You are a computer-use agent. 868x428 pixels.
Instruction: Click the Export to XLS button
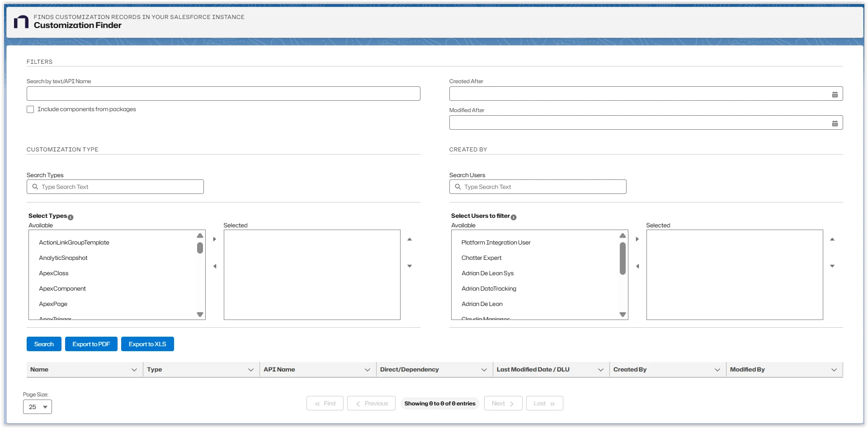[147, 344]
